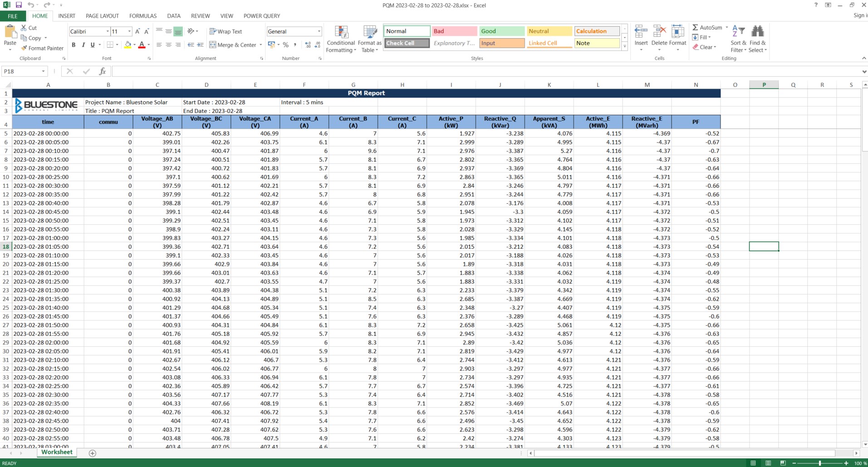868x467 pixels.
Task: Open the font name dropdown showing Calibri
Action: pyautogui.click(x=107, y=31)
